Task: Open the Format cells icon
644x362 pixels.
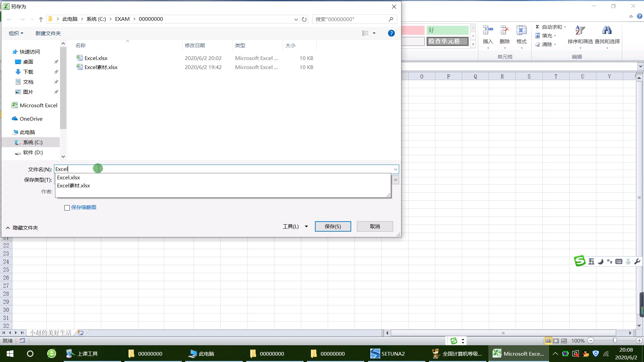Action: [x=521, y=31]
